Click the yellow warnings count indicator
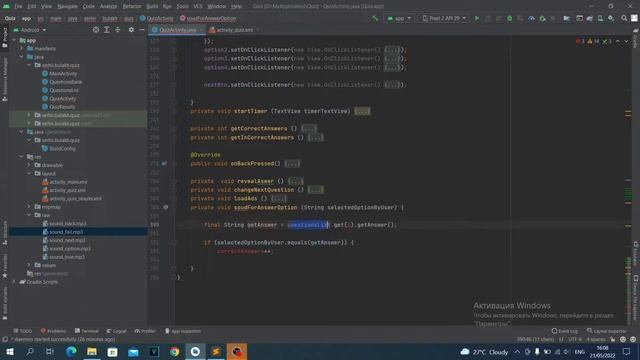This screenshot has height=360, width=640. [593, 41]
